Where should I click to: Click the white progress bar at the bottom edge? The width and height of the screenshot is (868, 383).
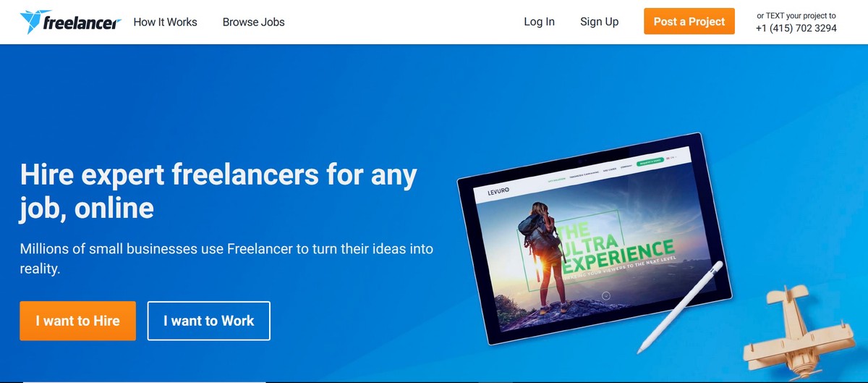(145, 381)
